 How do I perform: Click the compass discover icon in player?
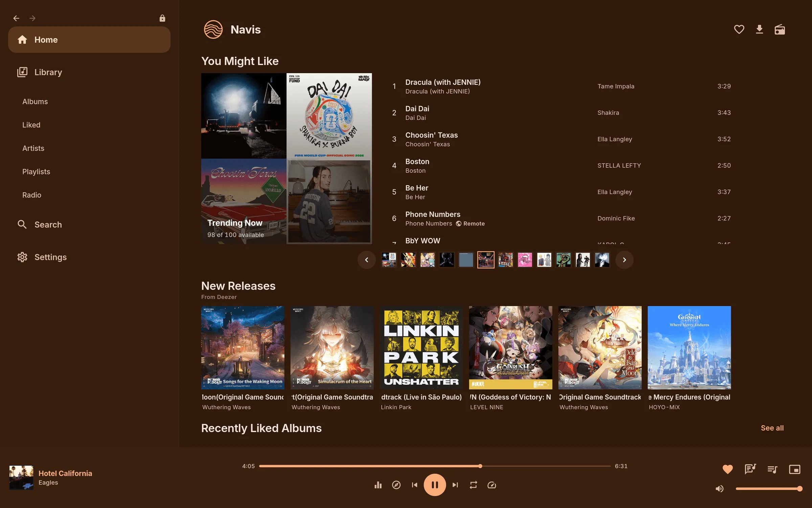tap(396, 485)
